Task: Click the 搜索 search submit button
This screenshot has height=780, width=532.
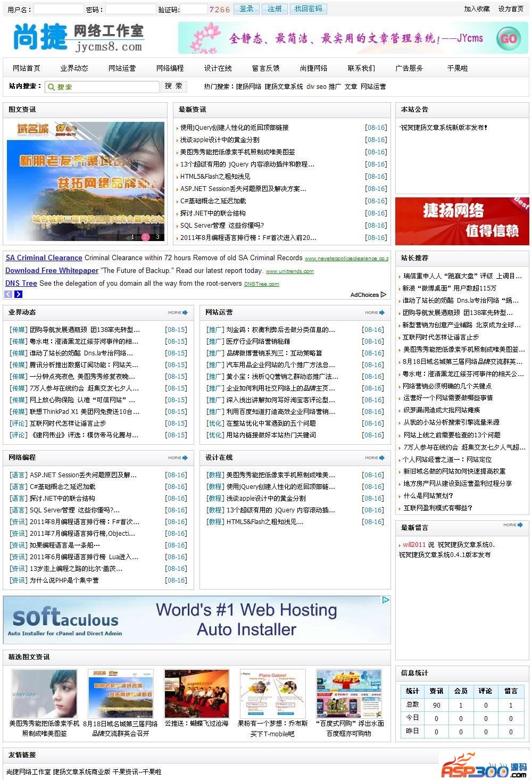Action: (173, 86)
